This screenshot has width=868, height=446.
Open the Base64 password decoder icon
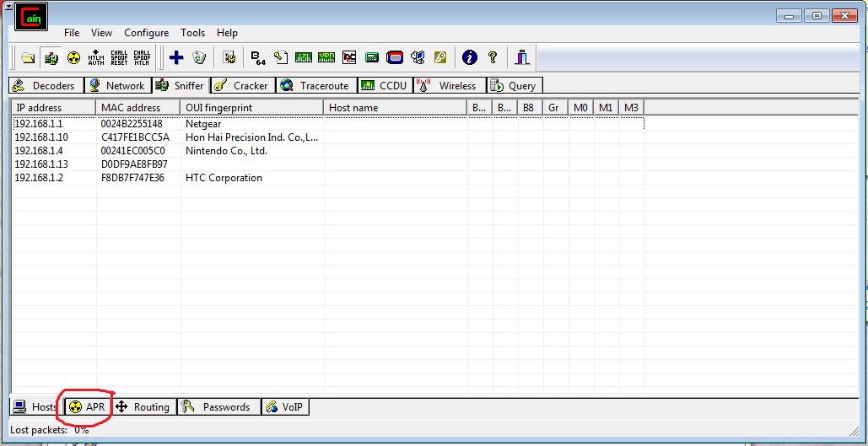pyautogui.click(x=258, y=57)
